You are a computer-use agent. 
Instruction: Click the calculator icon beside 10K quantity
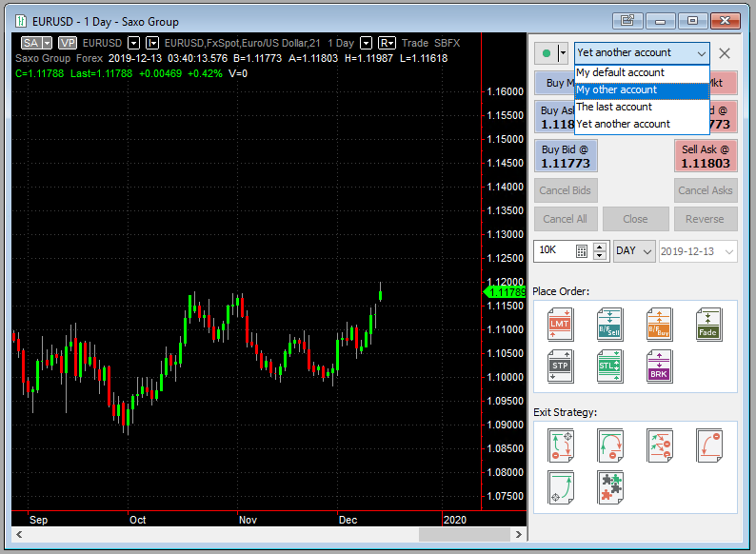582,251
